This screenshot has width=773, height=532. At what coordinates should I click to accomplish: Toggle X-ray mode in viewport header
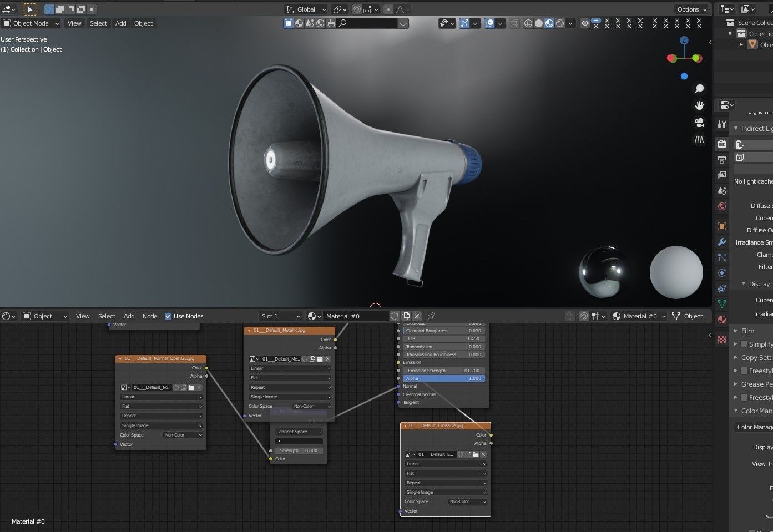[x=514, y=23]
